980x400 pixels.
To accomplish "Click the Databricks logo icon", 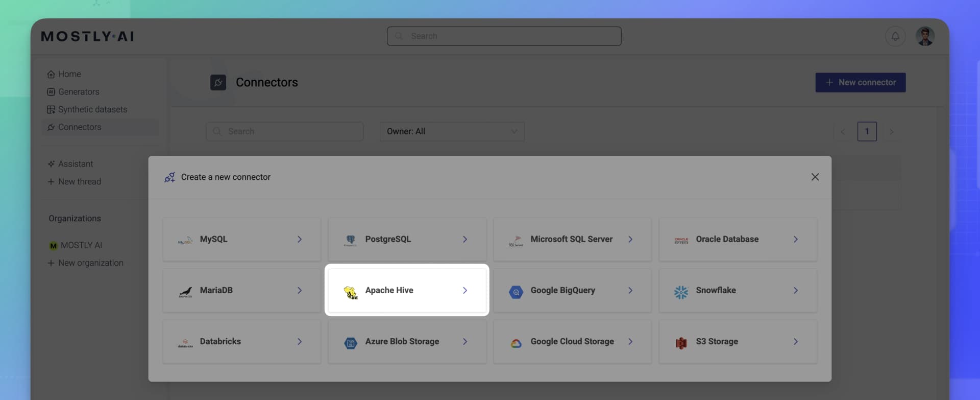I will (185, 343).
